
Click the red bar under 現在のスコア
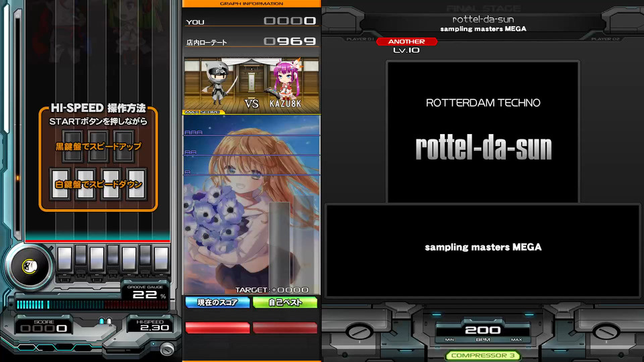point(217,327)
